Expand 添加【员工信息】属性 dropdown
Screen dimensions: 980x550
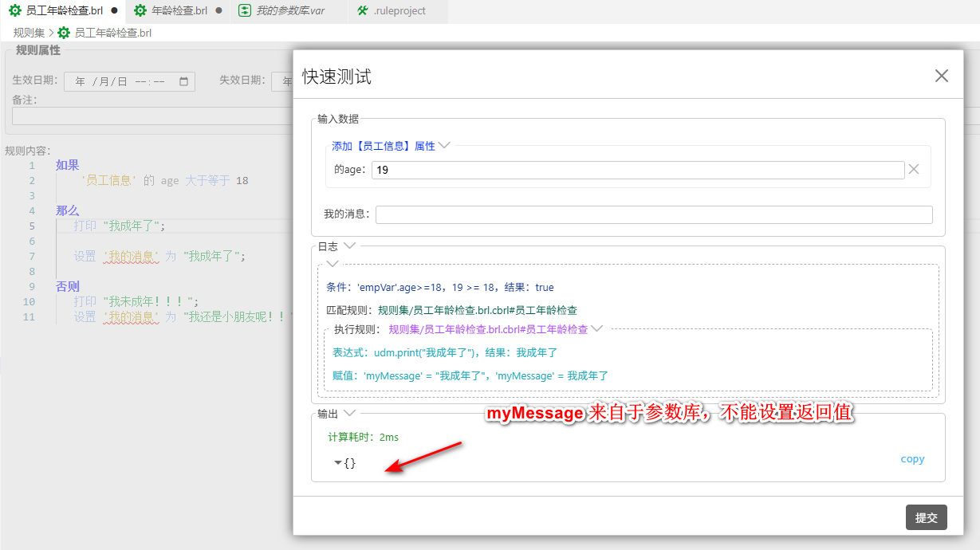tap(444, 146)
